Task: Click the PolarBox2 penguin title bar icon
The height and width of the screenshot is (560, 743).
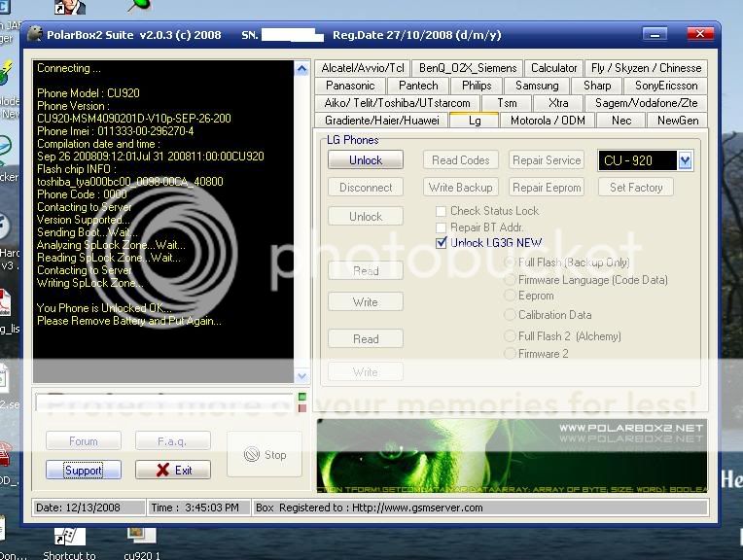Action: tap(35, 35)
